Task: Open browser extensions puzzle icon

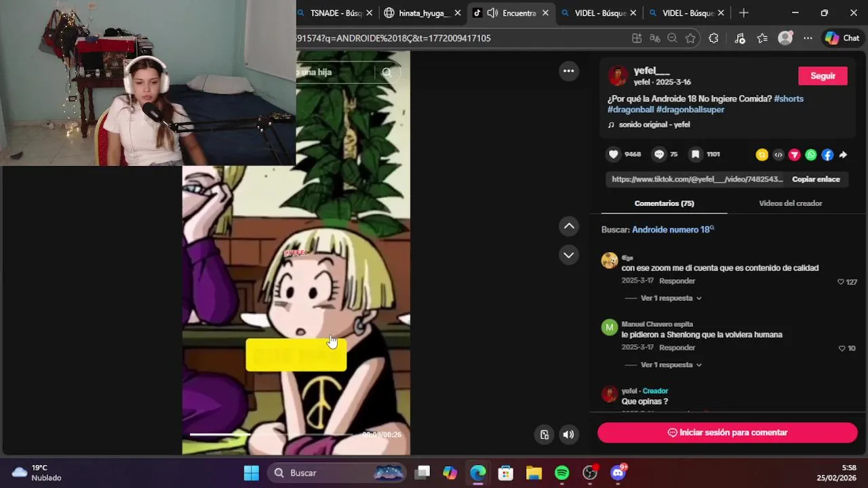Action: click(713, 39)
